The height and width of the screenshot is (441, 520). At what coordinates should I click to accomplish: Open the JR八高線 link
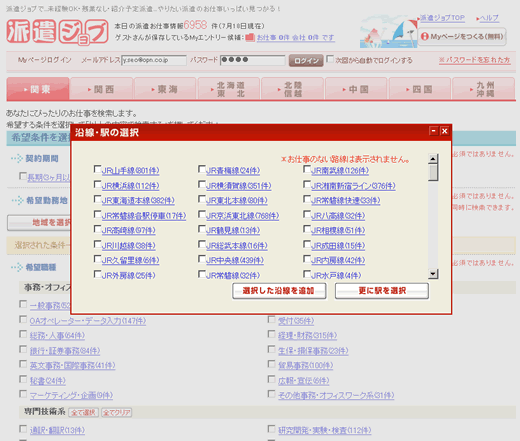click(x=338, y=216)
